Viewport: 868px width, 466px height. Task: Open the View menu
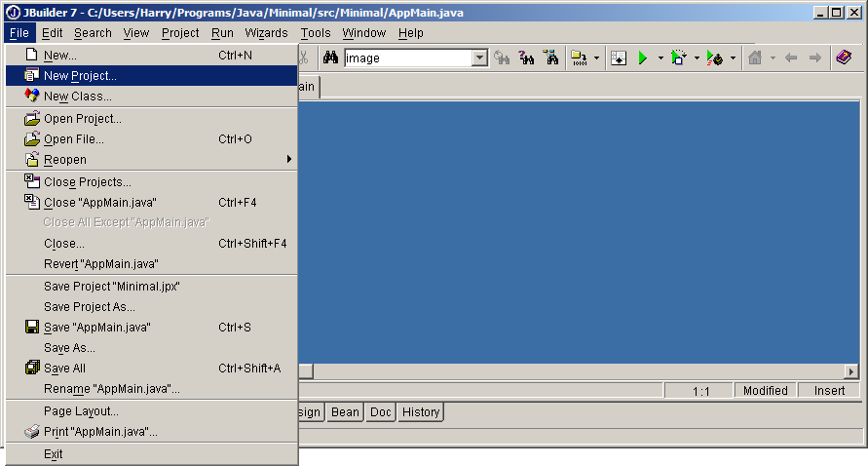[136, 33]
